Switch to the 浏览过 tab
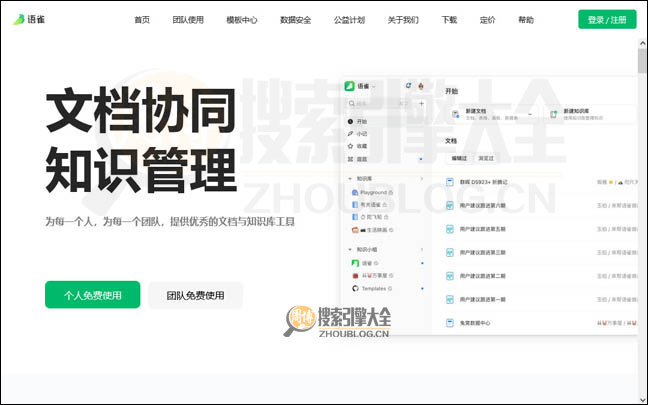This screenshot has height=405, width=648. 486,158
